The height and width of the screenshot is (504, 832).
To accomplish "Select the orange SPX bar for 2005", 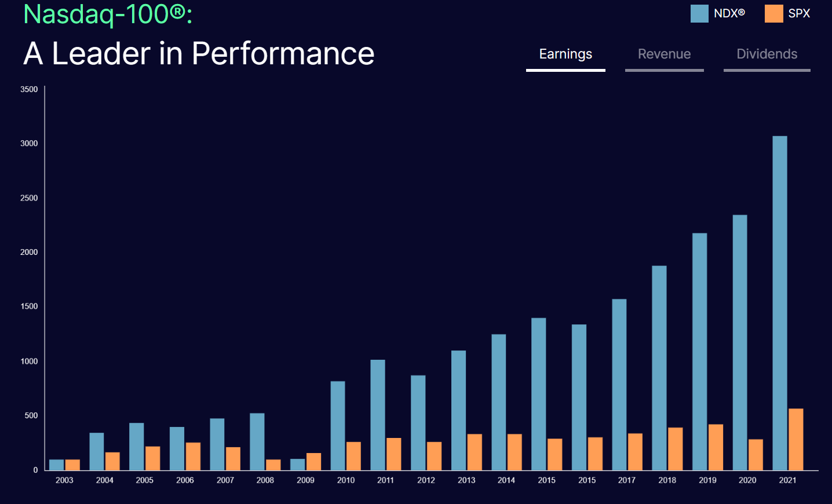I will (153, 458).
